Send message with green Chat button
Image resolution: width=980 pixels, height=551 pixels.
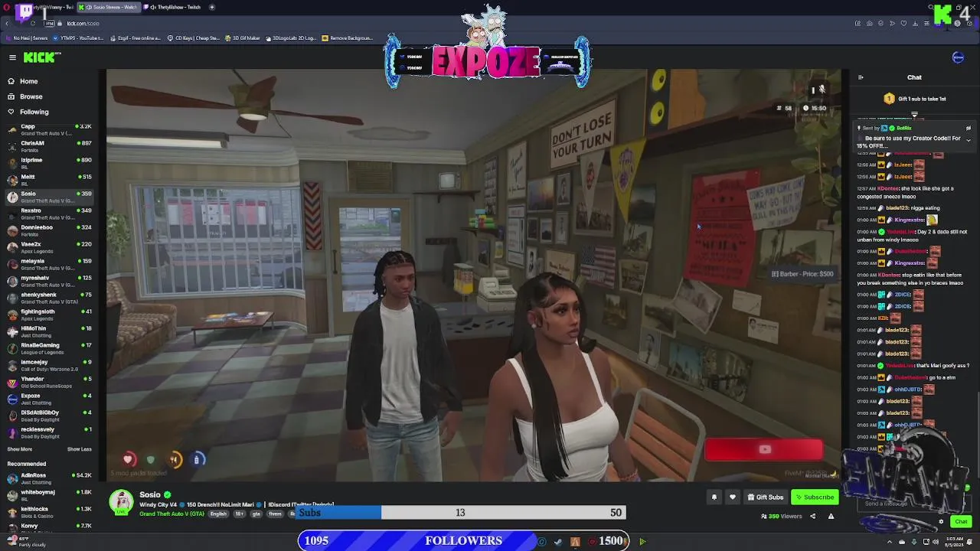coord(961,522)
